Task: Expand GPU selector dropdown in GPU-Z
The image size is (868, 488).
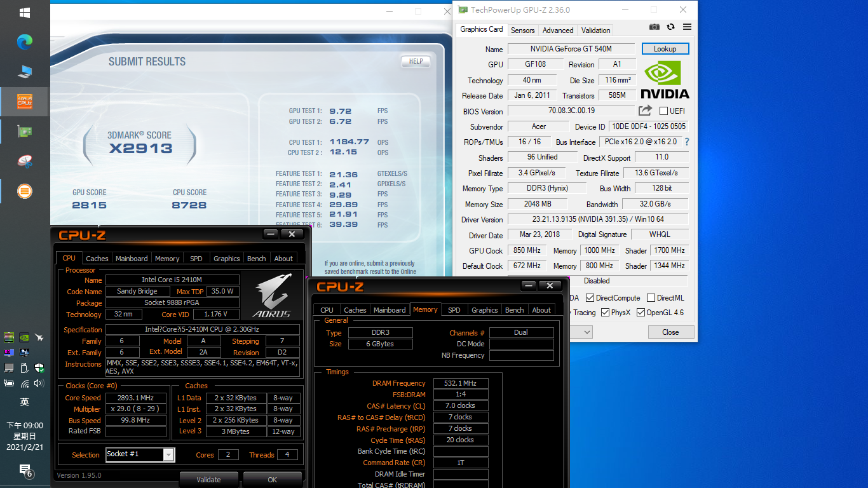Action: (x=587, y=332)
